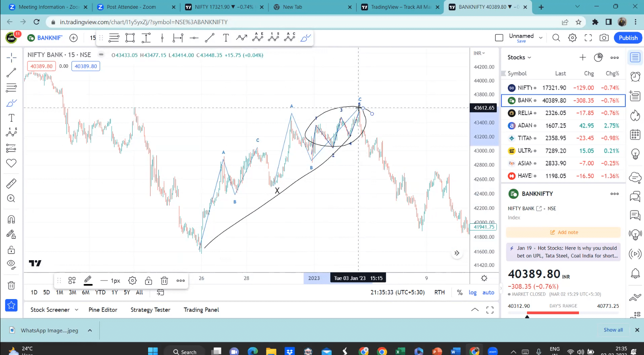The image size is (644, 355).
Task: Click the Measure ruler tool
Action: click(11, 183)
